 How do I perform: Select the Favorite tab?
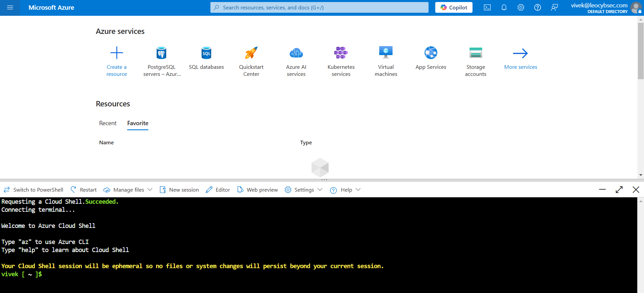pyautogui.click(x=138, y=123)
